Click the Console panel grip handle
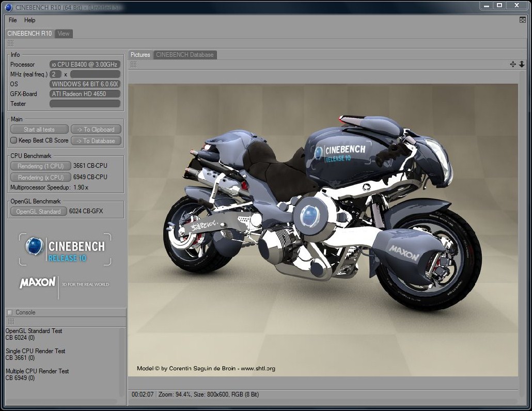Screen dimensions: 532x411 click(x=11, y=321)
